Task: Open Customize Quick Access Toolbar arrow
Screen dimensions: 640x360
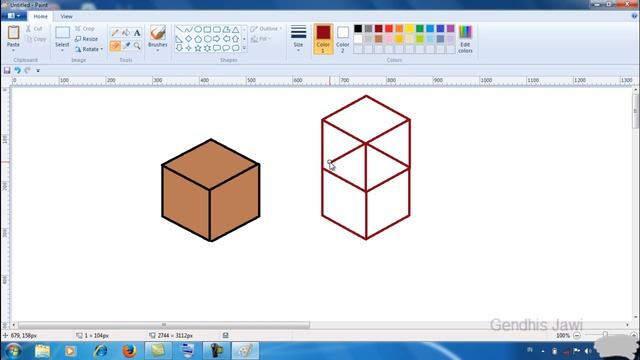Action: tap(38, 71)
